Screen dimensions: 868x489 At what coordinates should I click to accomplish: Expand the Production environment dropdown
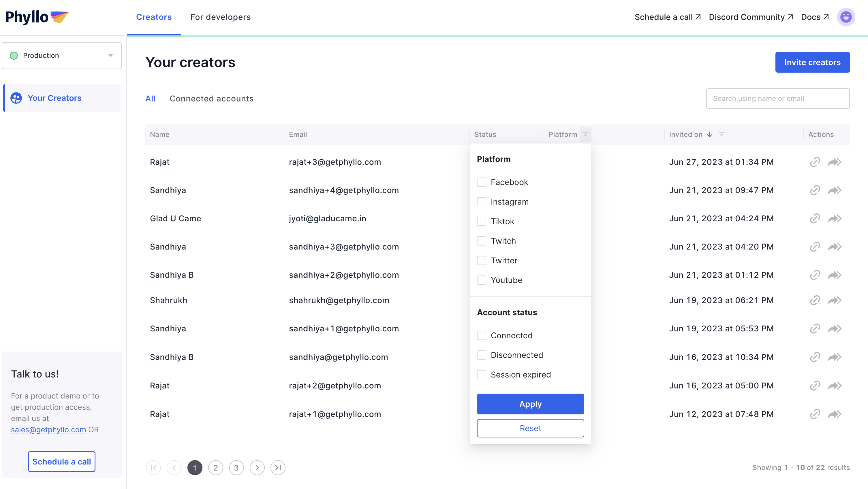[62, 56]
